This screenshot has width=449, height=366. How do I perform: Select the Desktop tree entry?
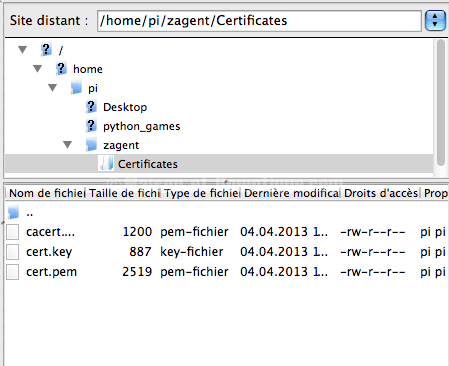[125, 107]
